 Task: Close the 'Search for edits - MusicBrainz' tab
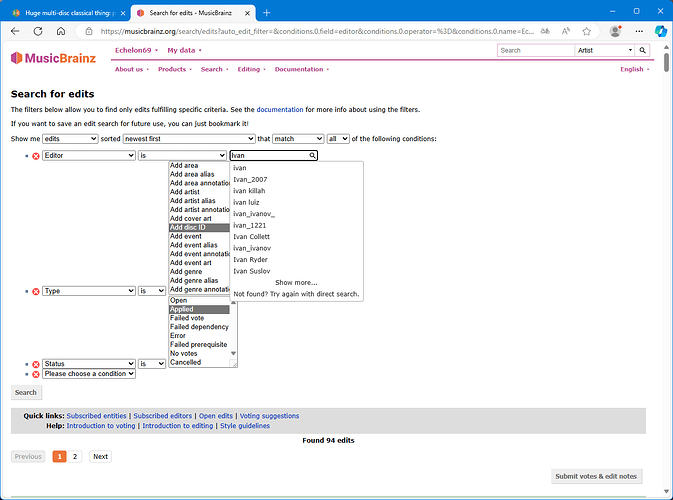coord(247,13)
